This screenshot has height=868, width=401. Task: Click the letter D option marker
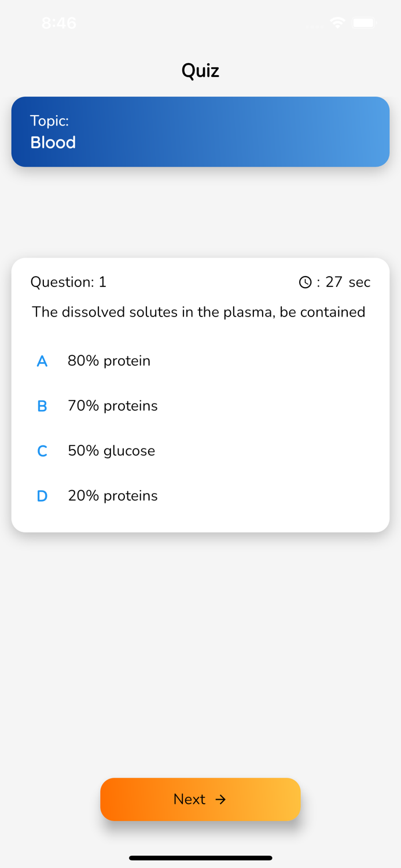[42, 496]
